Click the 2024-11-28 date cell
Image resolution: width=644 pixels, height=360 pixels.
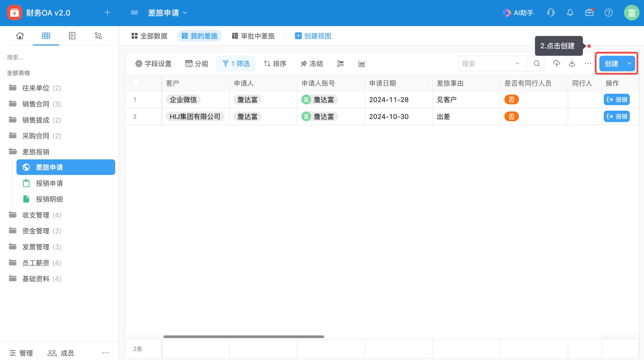click(x=398, y=100)
